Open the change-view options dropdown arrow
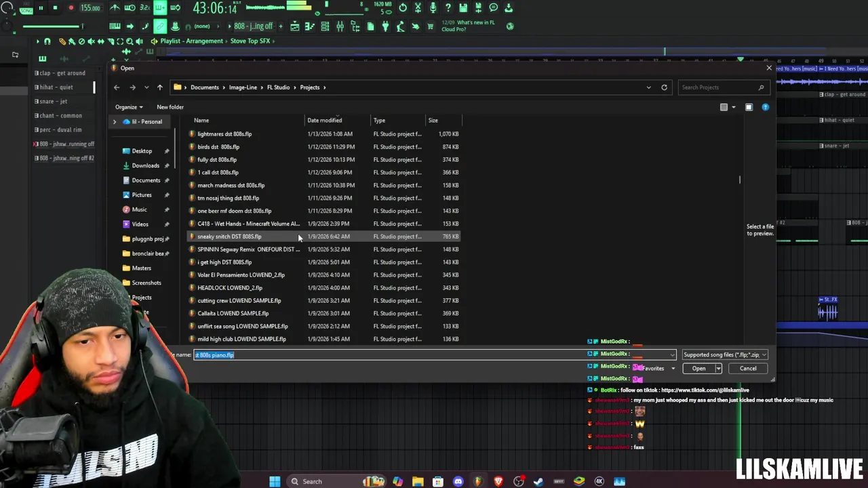 [x=734, y=107]
